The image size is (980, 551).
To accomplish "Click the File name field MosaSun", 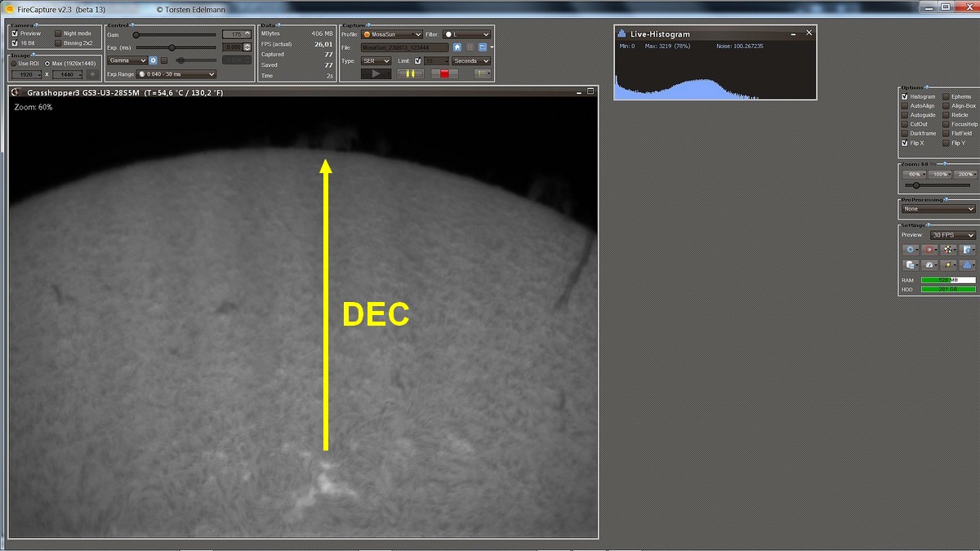I will tap(405, 47).
